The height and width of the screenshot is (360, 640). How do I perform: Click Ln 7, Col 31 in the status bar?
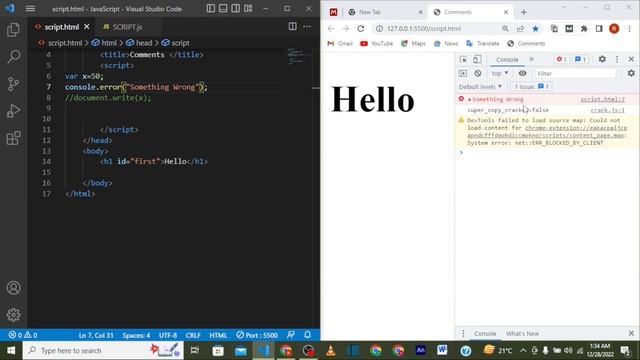point(96,335)
